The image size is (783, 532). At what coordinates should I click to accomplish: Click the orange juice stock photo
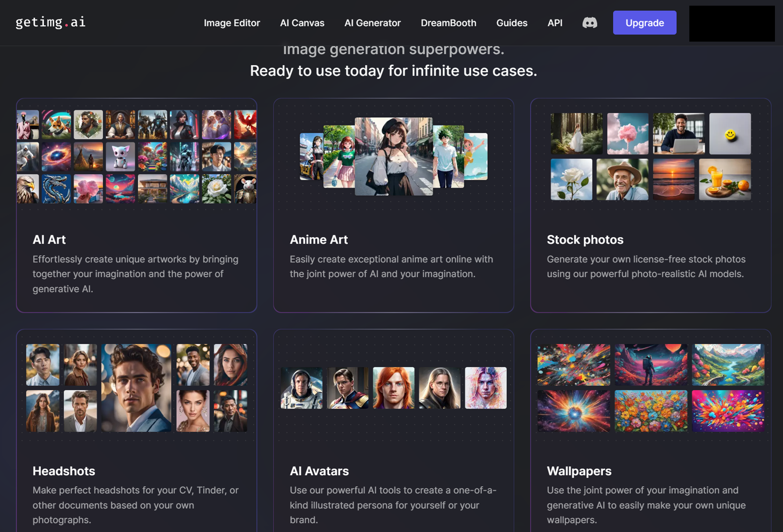[725, 179]
